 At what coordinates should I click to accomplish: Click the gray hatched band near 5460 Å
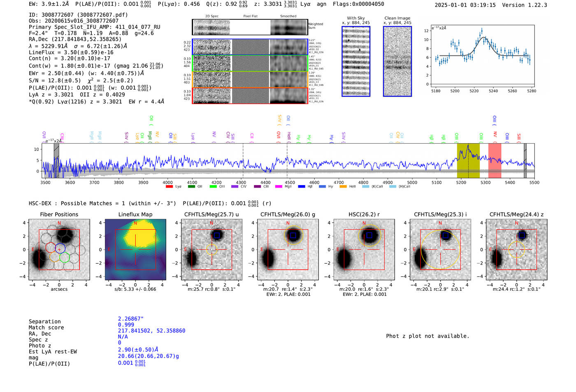pos(525,160)
